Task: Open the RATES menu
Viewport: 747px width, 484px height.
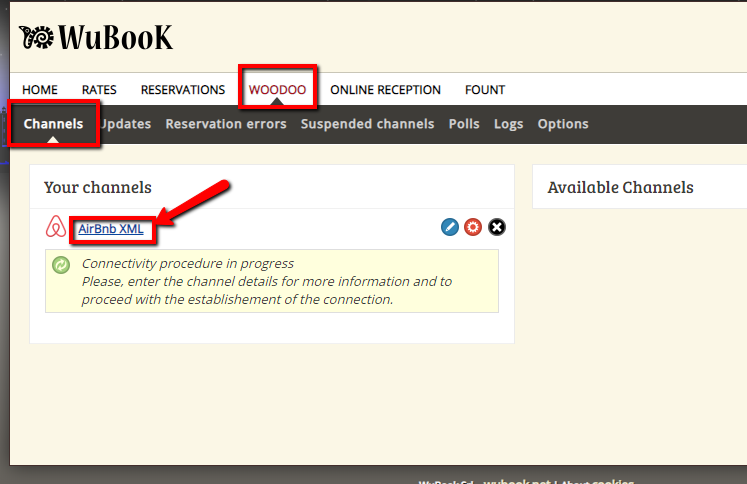Action: pyautogui.click(x=99, y=90)
